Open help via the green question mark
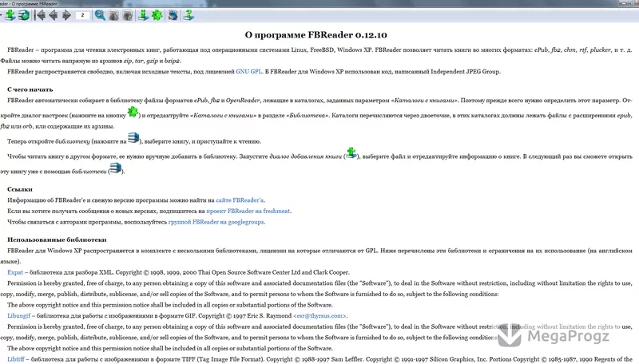639x364 pixels. click(189, 15)
